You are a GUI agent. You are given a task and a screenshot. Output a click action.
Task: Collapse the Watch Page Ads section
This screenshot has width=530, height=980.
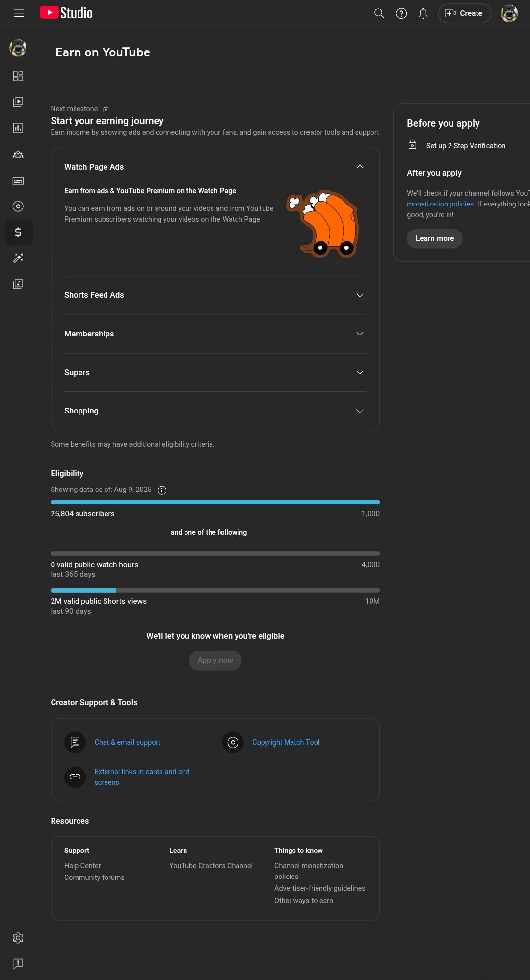pyautogui.click(x=360, y=167)
